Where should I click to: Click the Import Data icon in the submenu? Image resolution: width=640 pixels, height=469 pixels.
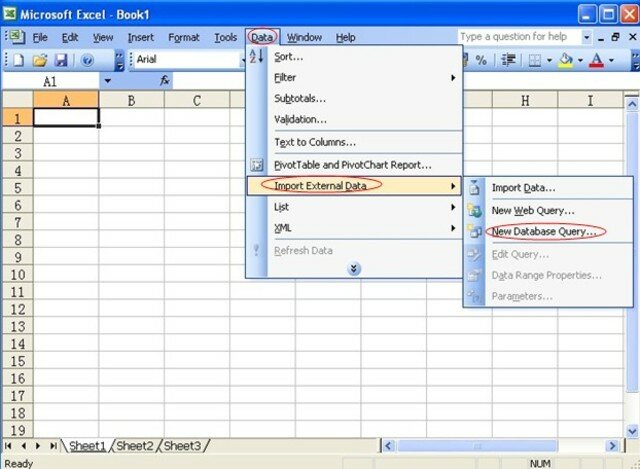click(474, 188)
